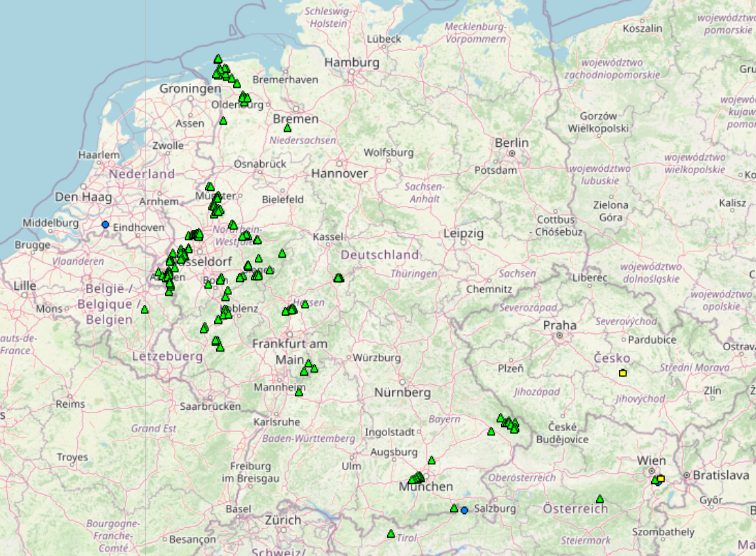Select the yellow square marker in Česko
The height and width of the screenshot is (556, 756).
coord(622,373)
